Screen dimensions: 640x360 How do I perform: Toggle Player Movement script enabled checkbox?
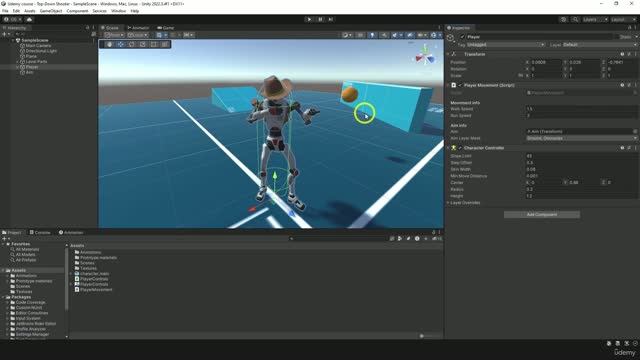tap(460, 85)
